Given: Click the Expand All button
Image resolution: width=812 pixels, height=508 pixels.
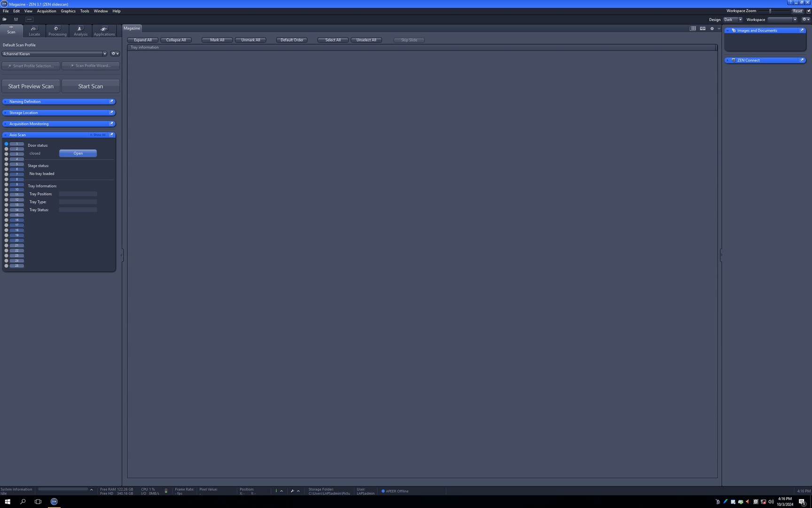Looking at the screenshot, I should tap(143, 40).
